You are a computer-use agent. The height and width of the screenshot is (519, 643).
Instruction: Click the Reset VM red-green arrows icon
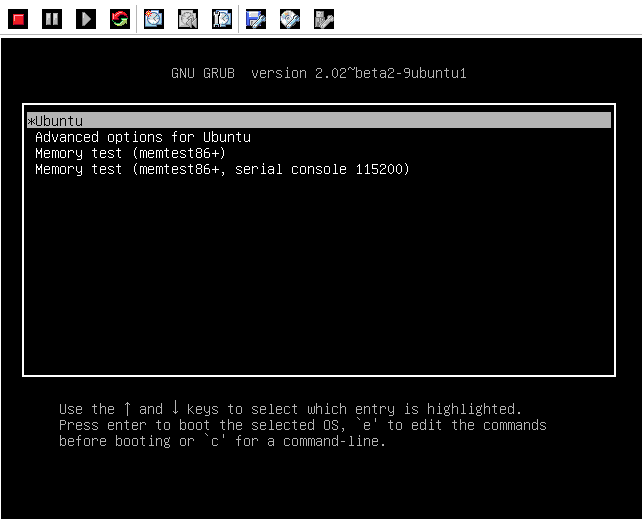click(120, 19)
